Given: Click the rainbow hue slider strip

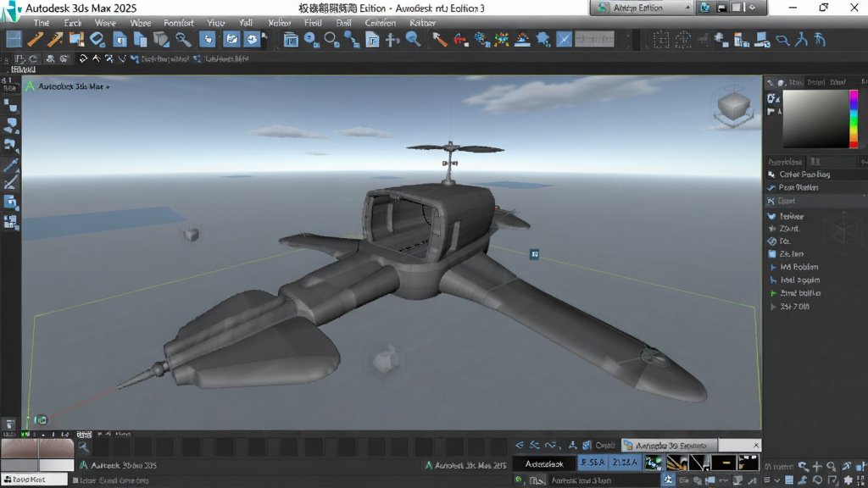Looking at the screenshot, I should coord(854,119).
